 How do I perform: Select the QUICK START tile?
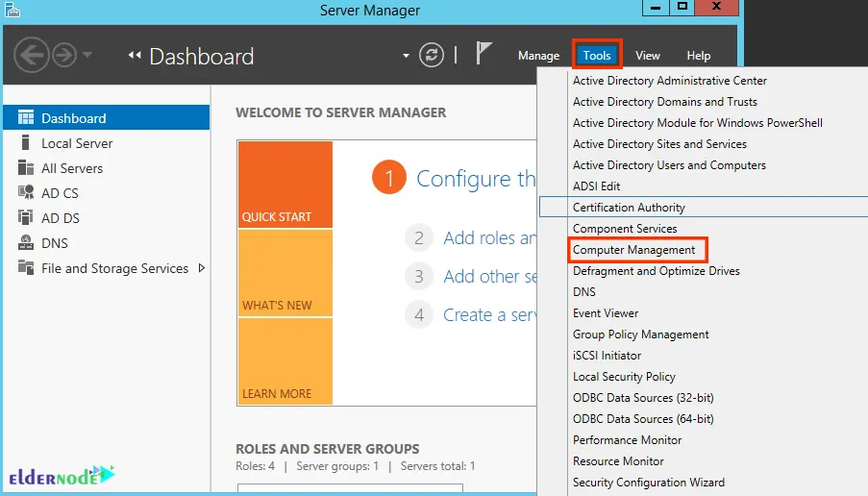[285, 185]
